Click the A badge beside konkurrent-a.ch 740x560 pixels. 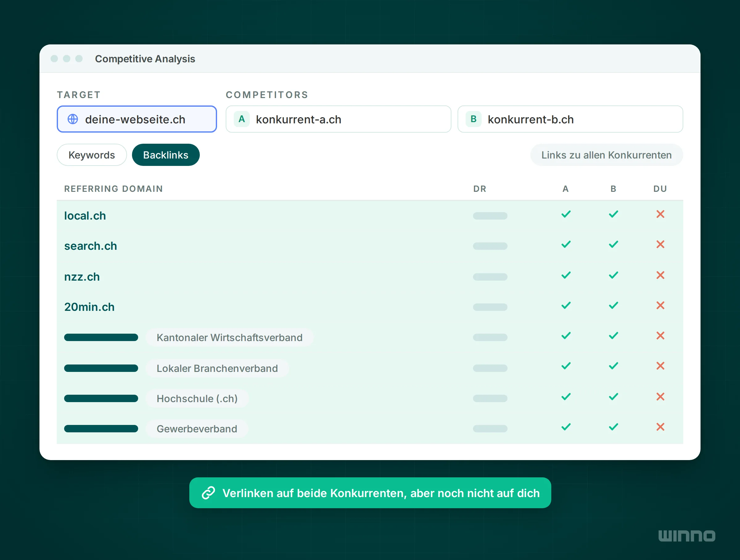[241, 119]
